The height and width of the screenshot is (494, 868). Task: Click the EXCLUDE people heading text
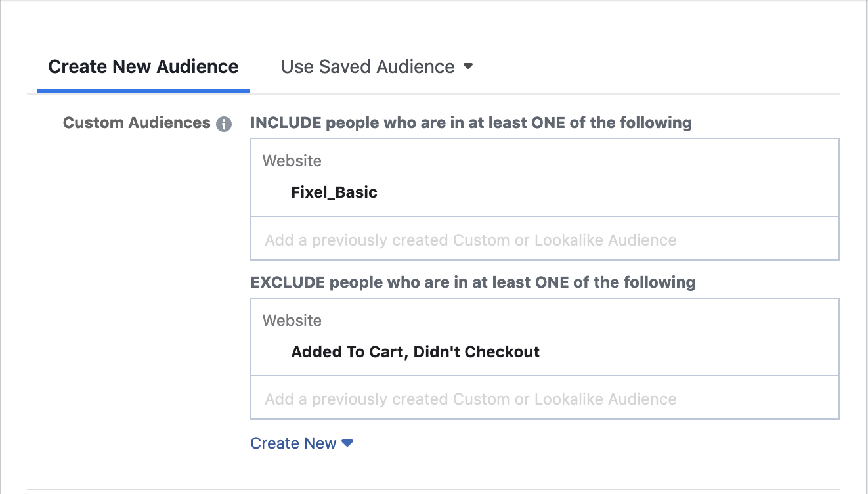(473, 282)
